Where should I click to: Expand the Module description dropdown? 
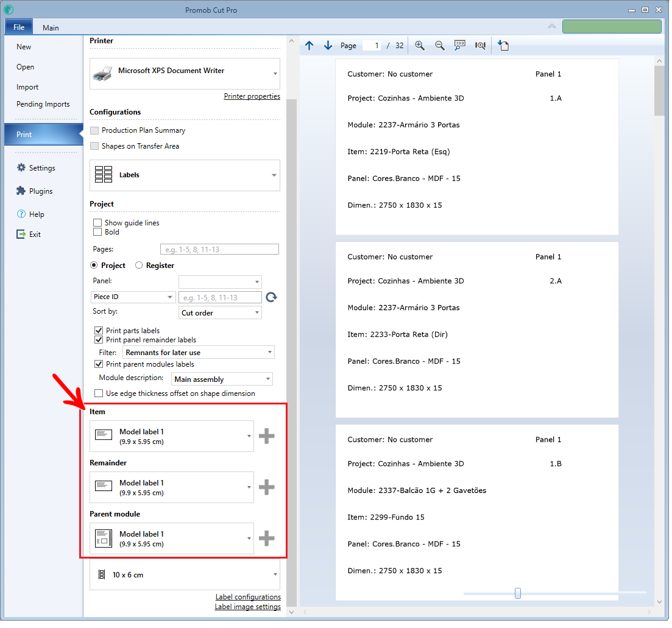[x=222, y=379]
